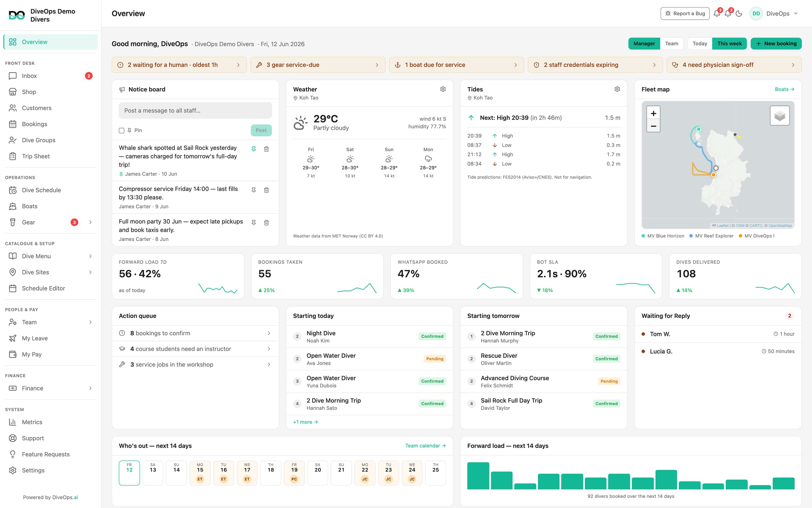Screen dimensions: 812x508
Task: Open 4 need physician sign-off alert
Action: pos(734,65)
